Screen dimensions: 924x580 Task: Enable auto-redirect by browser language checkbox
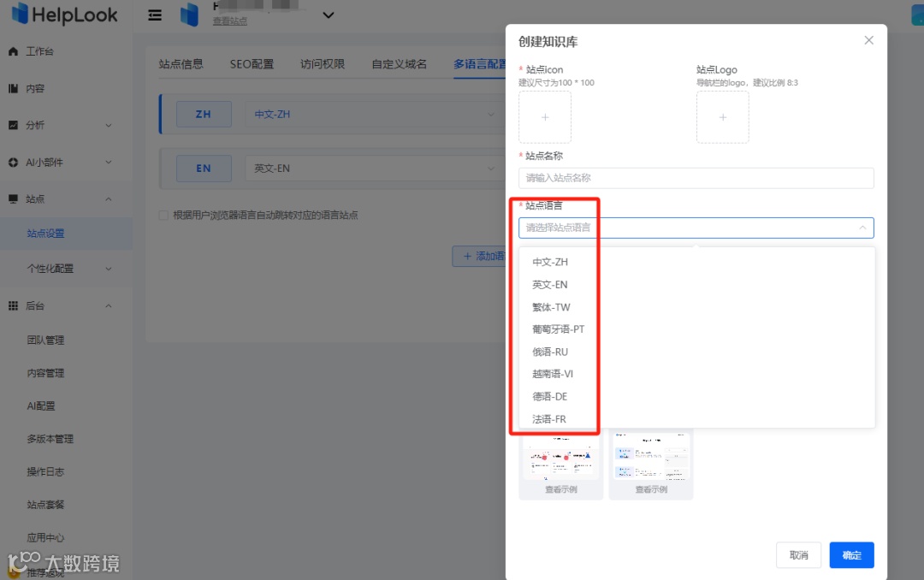162,216
